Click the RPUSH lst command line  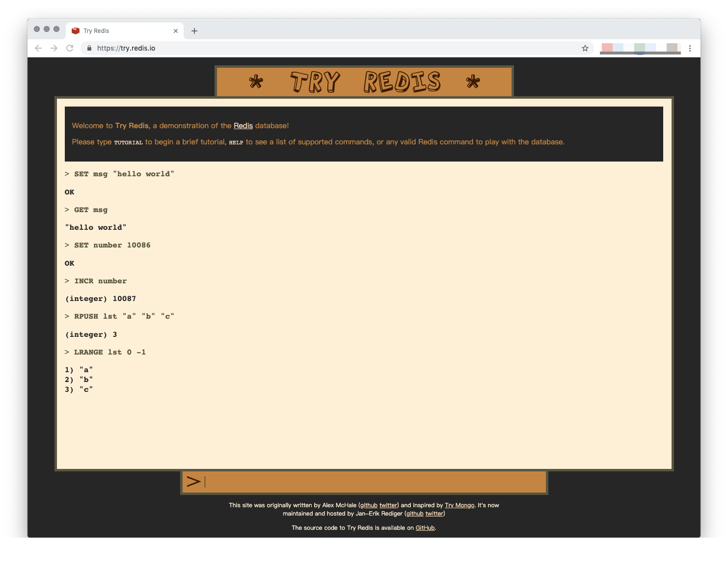(119, 316)
